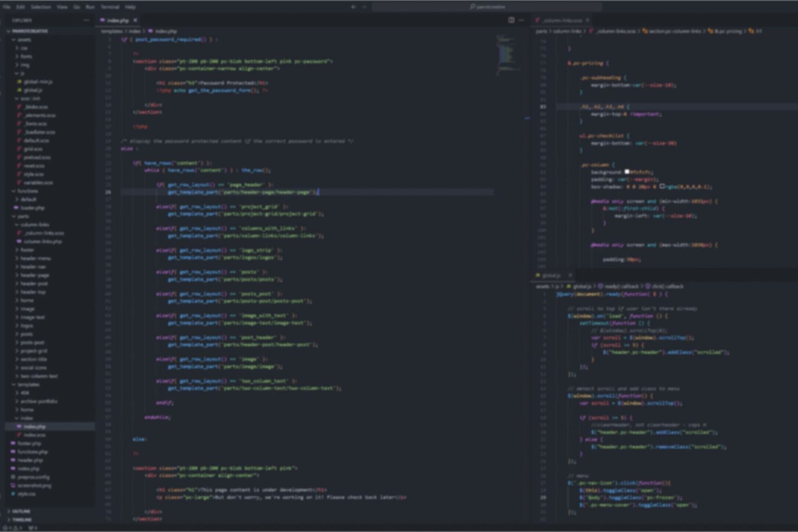The height and width of the screenshot is (532, 798).
Task: Select index.scss under the index folder
Action: [33, 434]
